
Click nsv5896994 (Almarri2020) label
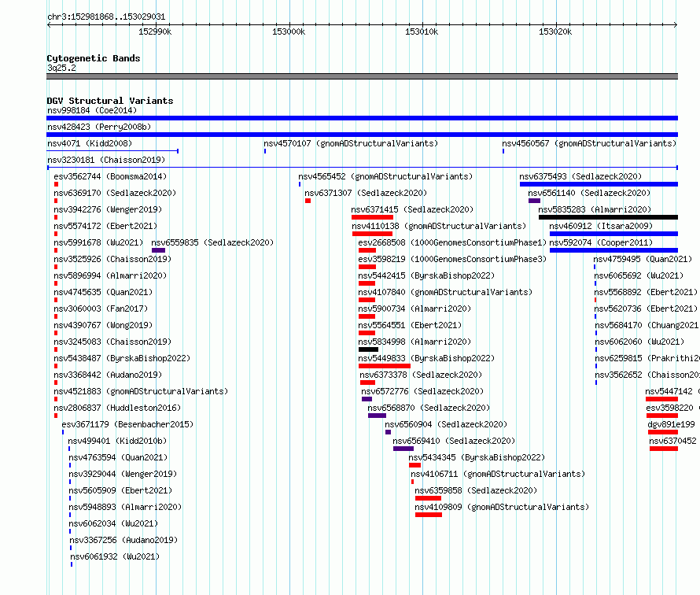coord(110,275)
